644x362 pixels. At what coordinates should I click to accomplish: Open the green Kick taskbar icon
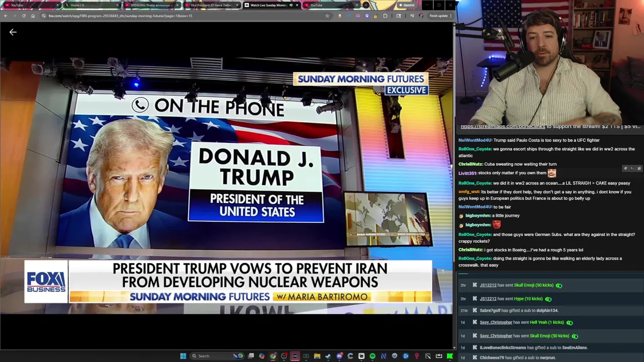click(x=450, y=356)
